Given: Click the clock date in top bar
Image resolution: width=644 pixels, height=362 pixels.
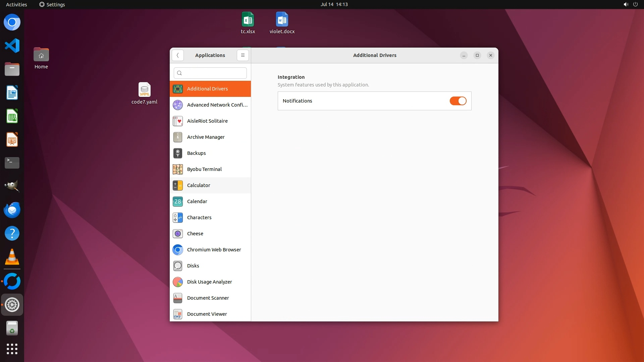Looking at the screenshot, I should (x=334, y=4).
